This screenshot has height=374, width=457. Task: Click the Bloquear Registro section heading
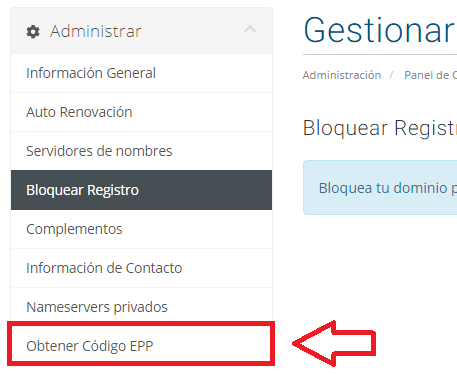[380, 128]
